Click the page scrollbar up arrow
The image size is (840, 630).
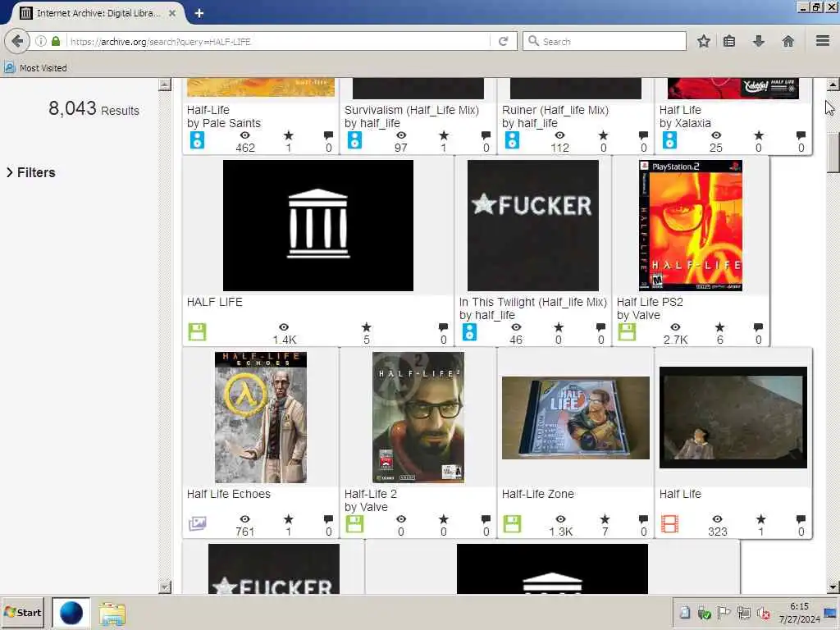(833, 84)
